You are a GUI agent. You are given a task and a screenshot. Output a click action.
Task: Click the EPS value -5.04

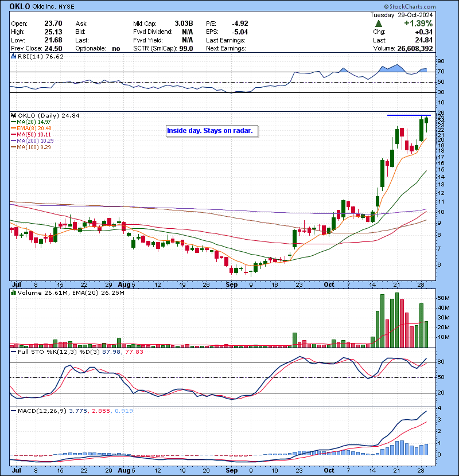click(x=240, y=32)
